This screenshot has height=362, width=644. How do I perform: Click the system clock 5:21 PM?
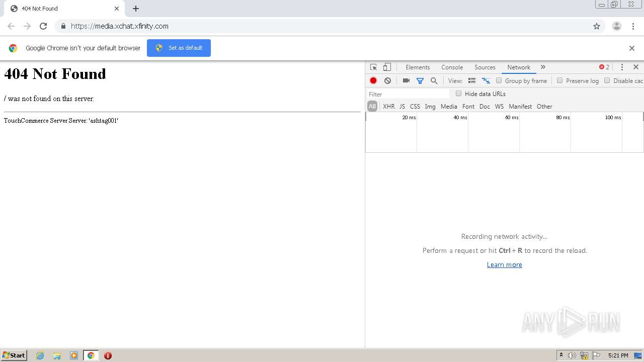coord(618,355)
